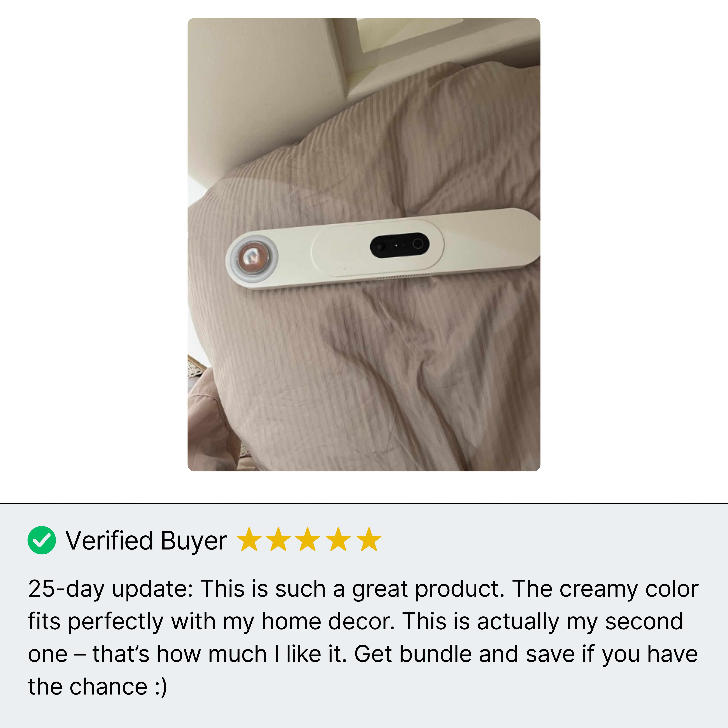This screenshot has width=728, height=728.
Task: Click the green verified checkmark badge
Action: coord(42,540)
